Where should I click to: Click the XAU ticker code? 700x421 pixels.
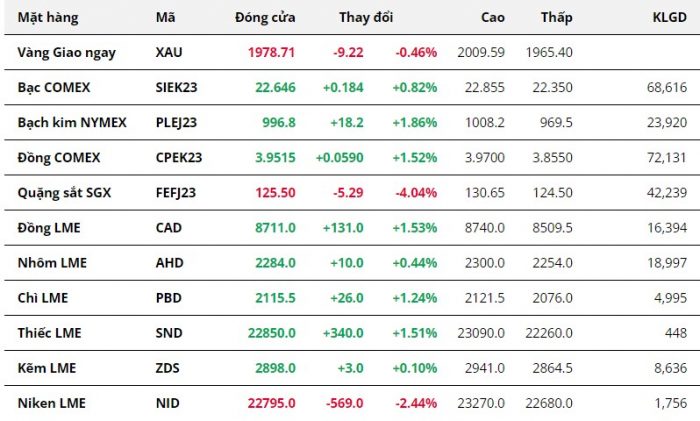coord(170,51)
